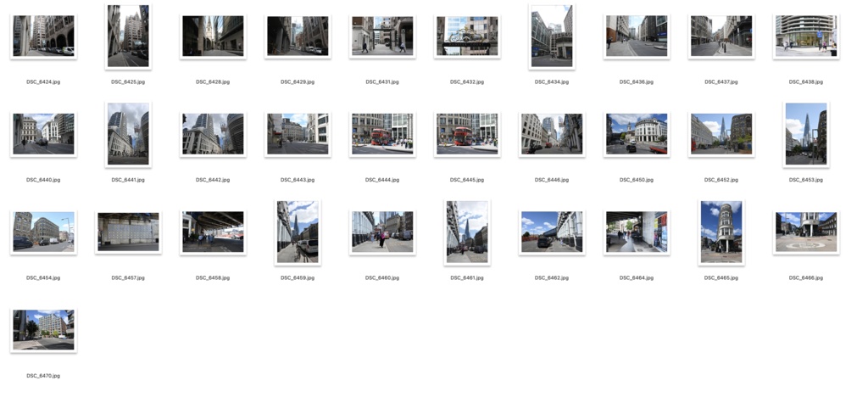Select thumbnail of DSC_6434.jpg
This screenshot has width=868, height=403.
[x=551, y=36]
